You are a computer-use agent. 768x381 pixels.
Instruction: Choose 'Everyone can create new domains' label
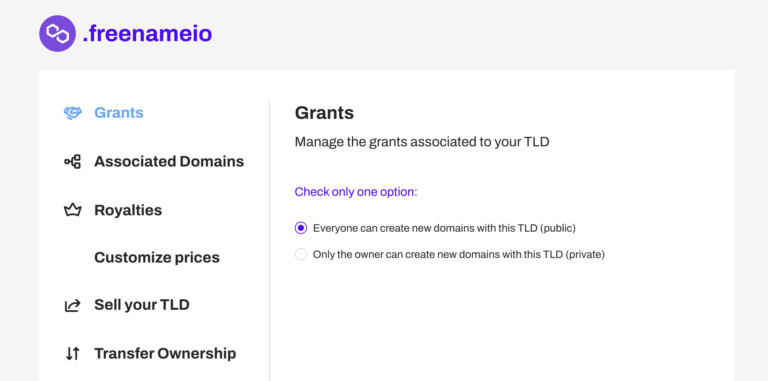(444, 228)
